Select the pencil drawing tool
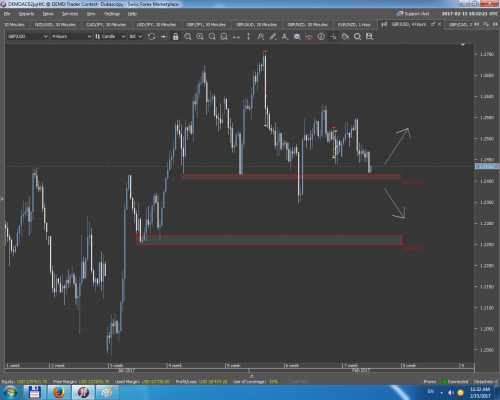 point(273,37)
